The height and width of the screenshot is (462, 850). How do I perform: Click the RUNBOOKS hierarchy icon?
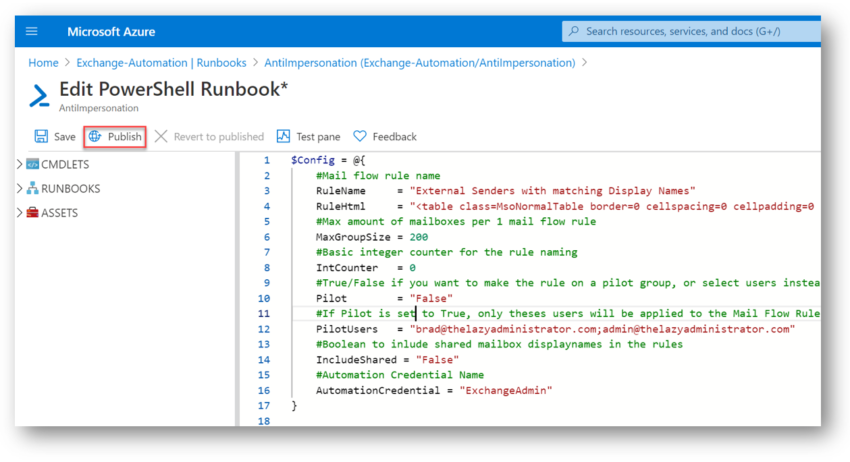click(33, 188)
